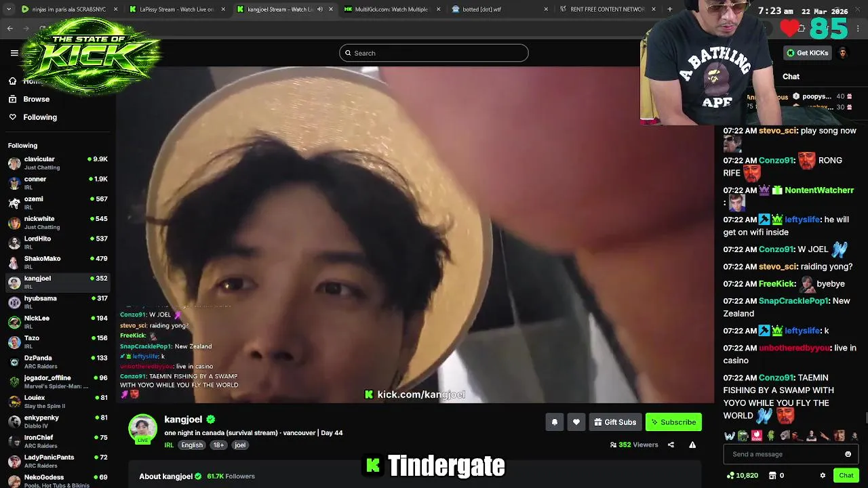Open clavicular channel in Following list

(x=58, y=163)
